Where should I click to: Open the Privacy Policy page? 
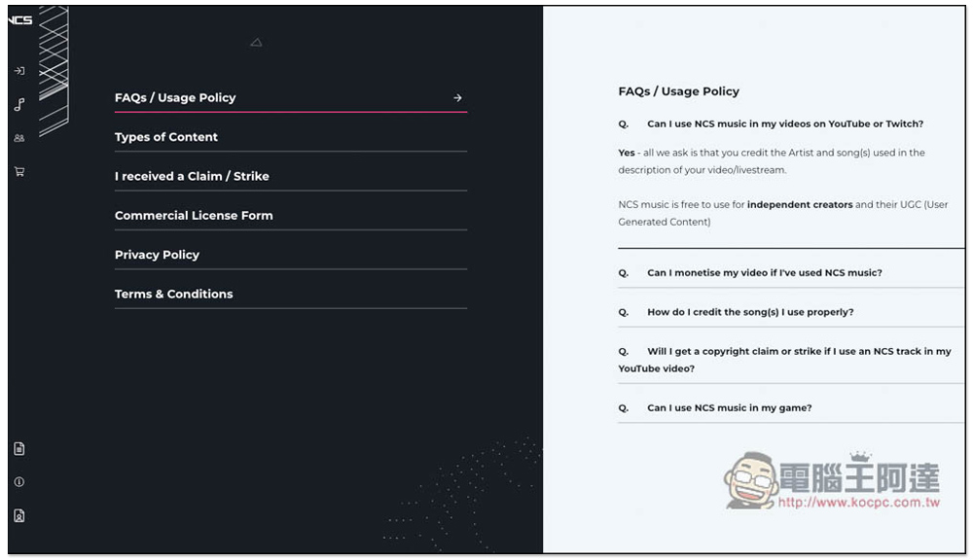tap(290, 255)
